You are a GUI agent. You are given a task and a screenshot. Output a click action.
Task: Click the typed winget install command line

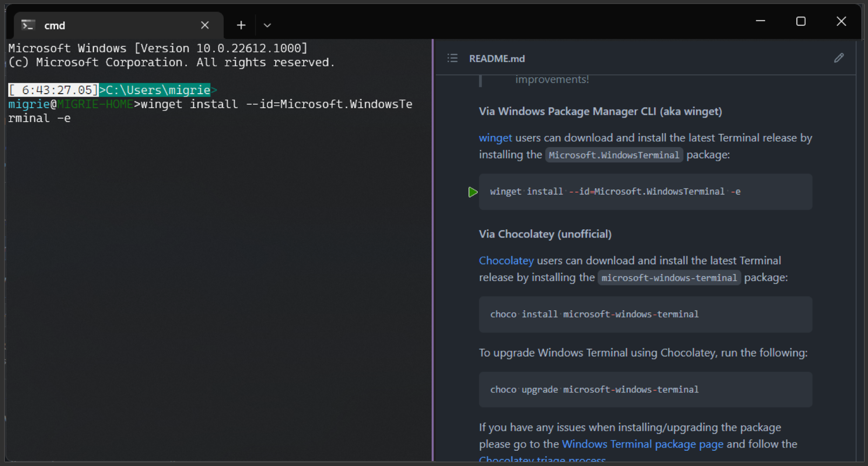tap(210, 111)
